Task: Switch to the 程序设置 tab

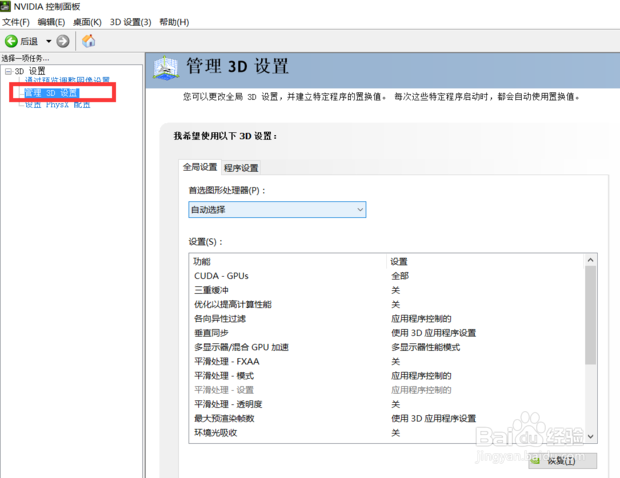Action: [241, 168]
